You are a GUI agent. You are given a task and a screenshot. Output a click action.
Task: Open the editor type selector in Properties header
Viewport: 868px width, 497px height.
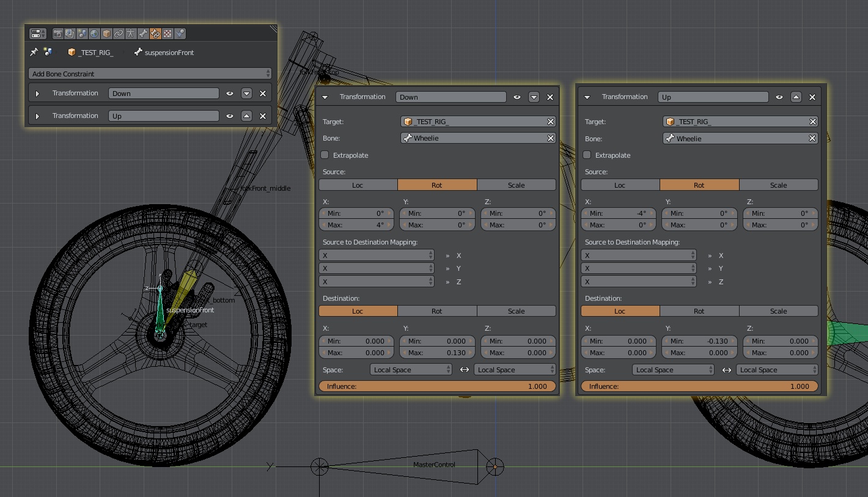coord(38,34)
